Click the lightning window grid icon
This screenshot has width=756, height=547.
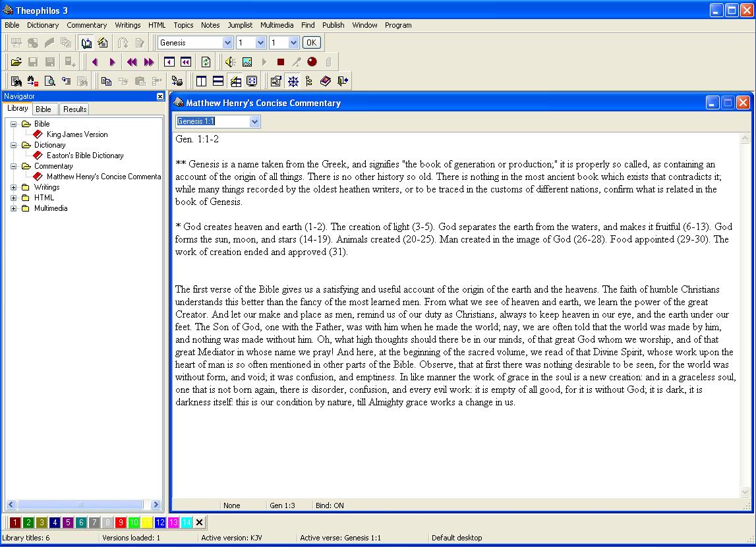tap(235, 81)
